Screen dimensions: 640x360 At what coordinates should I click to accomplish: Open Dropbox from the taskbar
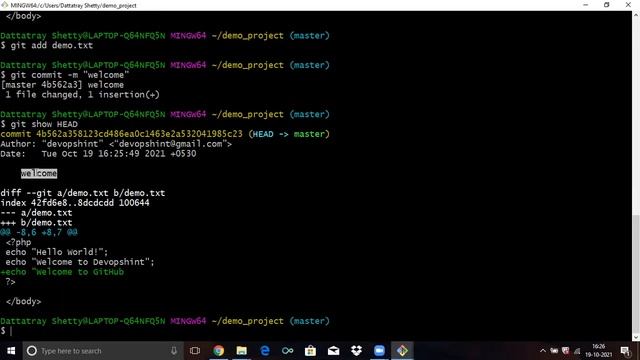(356, 351)
